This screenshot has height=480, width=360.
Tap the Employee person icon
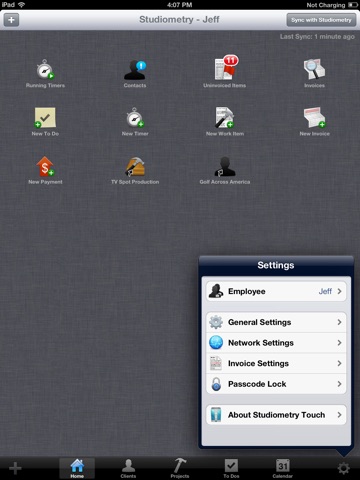216,291
